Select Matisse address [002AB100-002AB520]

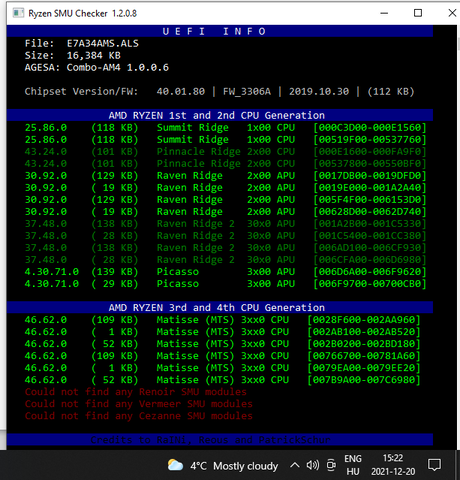(x=364, y=332)
